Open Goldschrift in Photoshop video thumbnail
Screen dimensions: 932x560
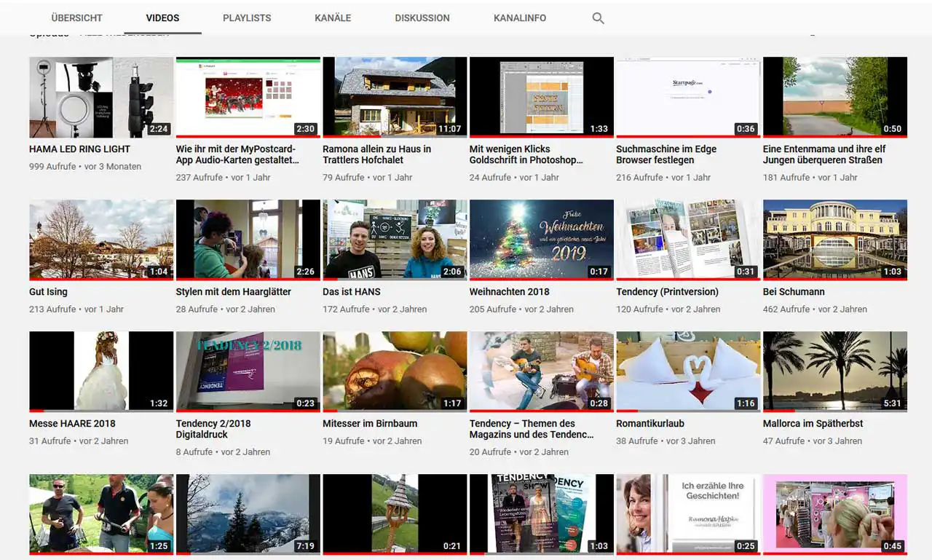pyautogui.click(x=542, y=98)
